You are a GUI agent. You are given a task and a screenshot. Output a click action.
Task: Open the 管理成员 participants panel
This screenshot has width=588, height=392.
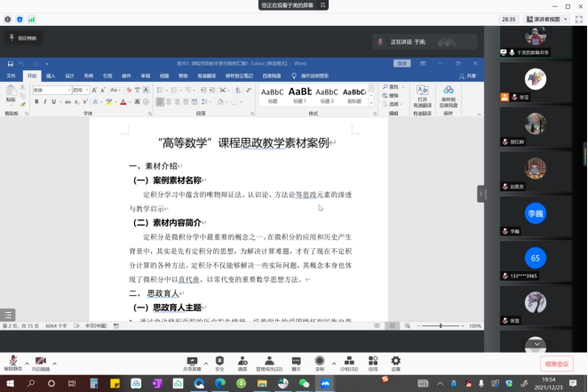[268, 361]
